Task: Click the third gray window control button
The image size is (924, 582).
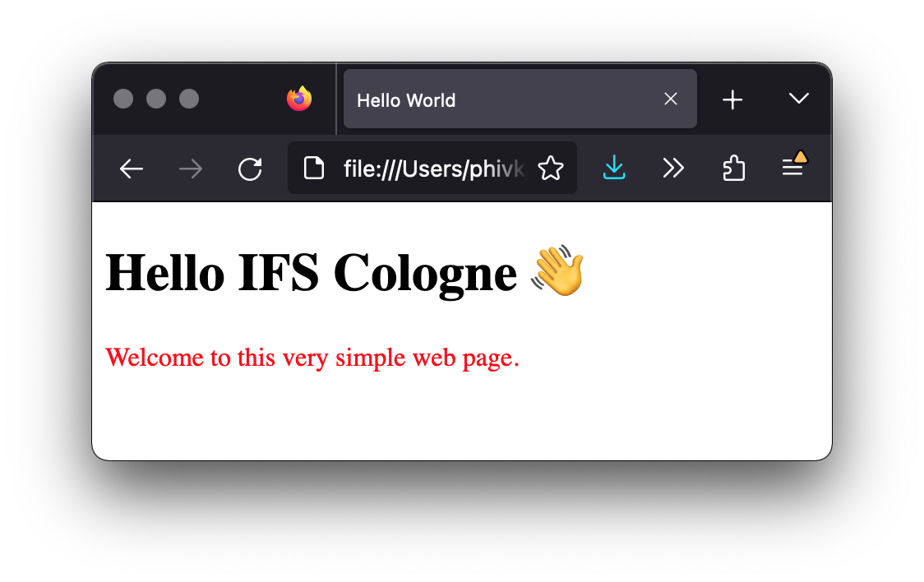Action: click(189, 99)
